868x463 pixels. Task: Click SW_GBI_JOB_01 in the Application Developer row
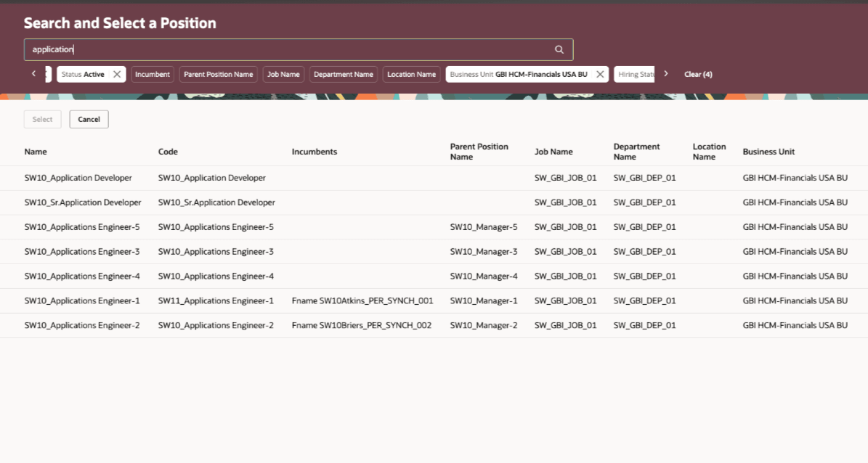(x=565, y=178)
